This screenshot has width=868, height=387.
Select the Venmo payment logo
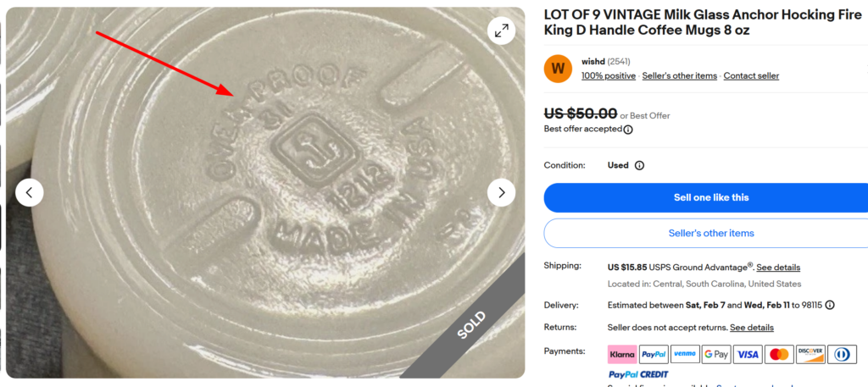point(685,354)
